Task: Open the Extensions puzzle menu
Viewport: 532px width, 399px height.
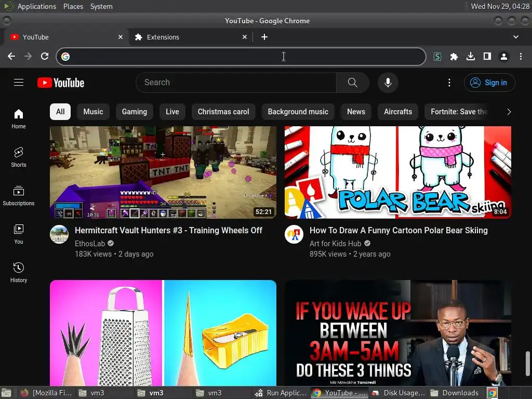Action: pyautogui.click(x=454, y=56)
